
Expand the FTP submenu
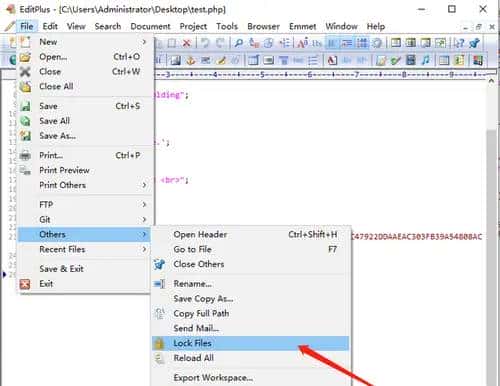click(x=85, y=204)
